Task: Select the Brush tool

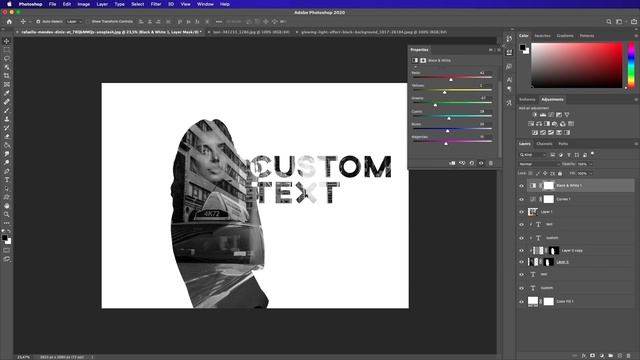Action: coord(7,110)
